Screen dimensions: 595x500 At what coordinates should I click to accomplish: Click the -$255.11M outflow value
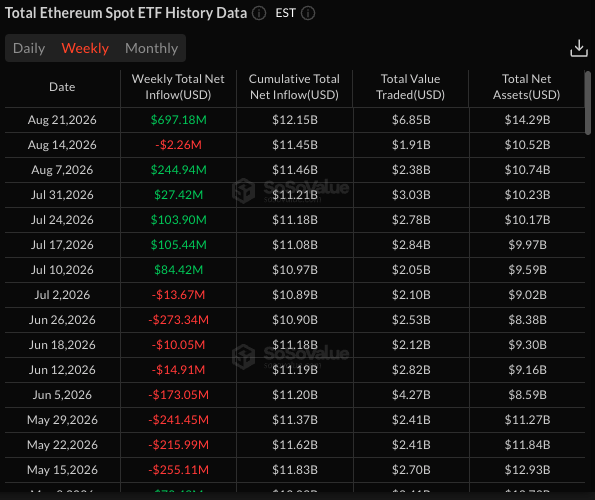click(178, 470)
